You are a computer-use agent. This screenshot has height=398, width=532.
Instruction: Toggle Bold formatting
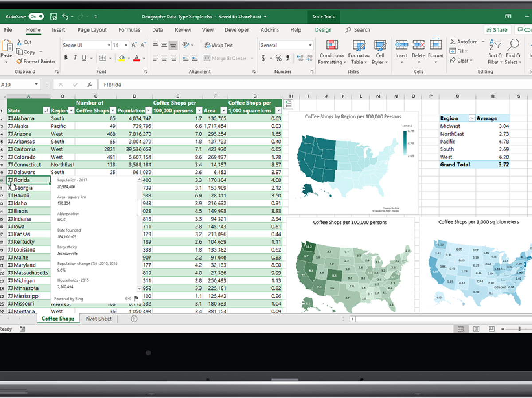[66, 58]
